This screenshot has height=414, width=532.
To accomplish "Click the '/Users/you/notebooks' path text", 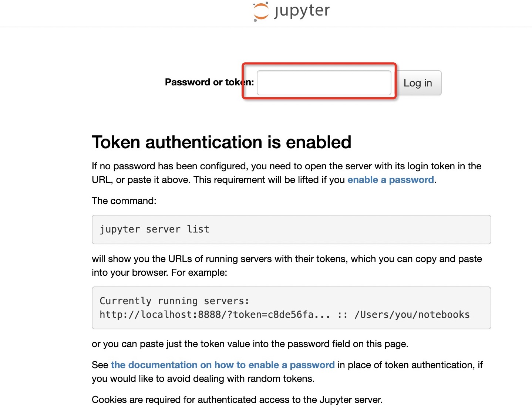I will [x=412, y=315].
